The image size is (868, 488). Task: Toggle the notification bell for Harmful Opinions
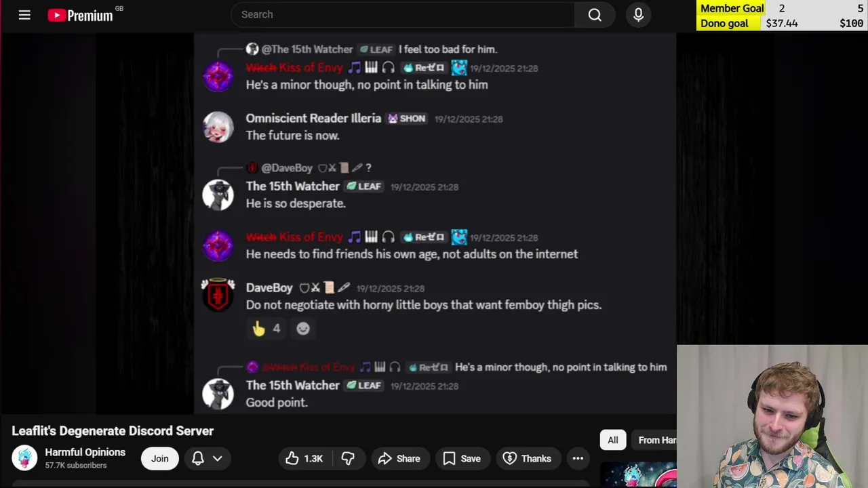click(x=198, y=459)
